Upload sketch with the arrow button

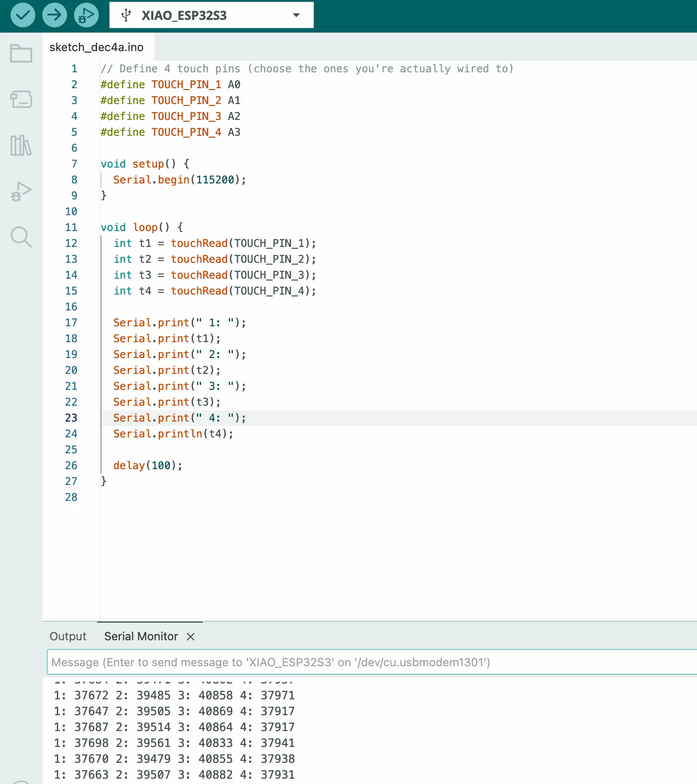point(54,15)
